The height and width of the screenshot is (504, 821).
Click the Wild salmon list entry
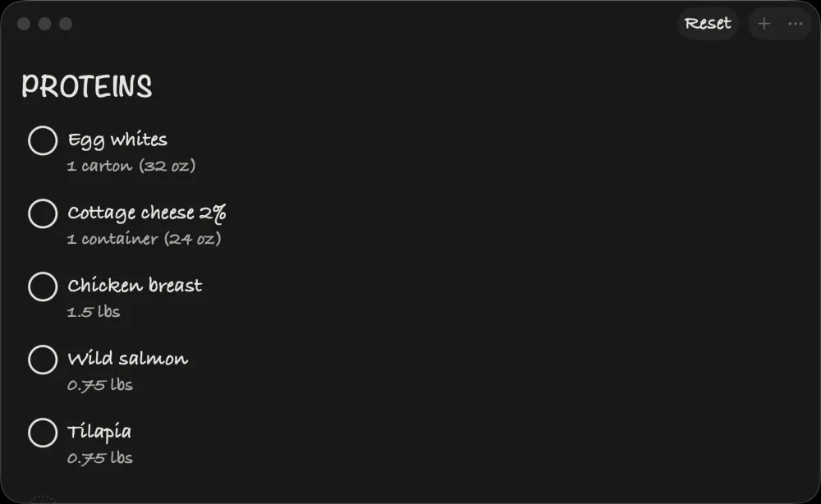127,359
